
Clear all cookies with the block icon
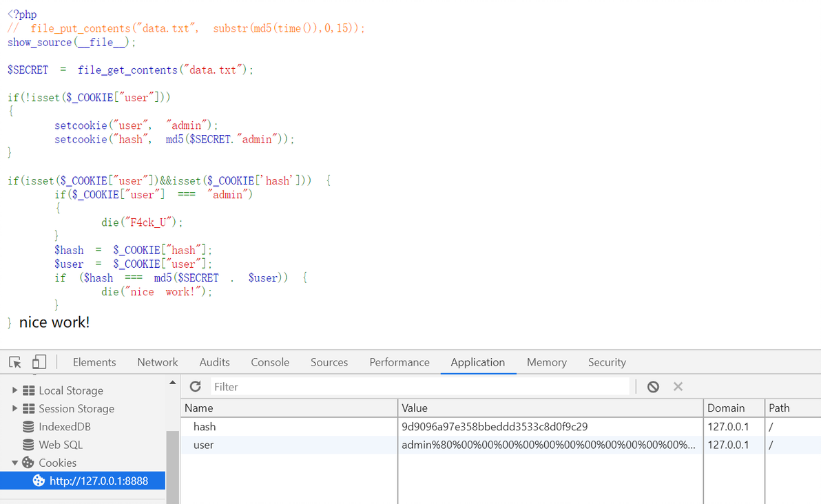pyautogui.click(x=653, y=387)
